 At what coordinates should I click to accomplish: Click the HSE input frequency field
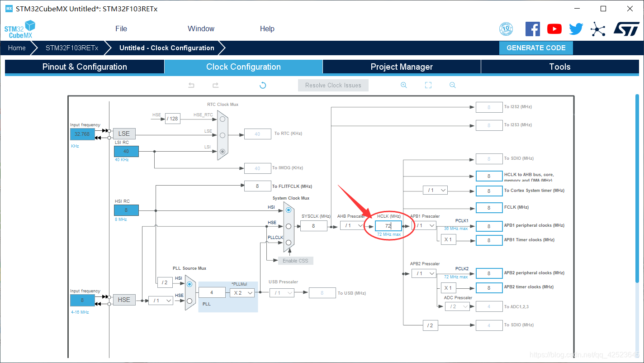coord(82,300)
